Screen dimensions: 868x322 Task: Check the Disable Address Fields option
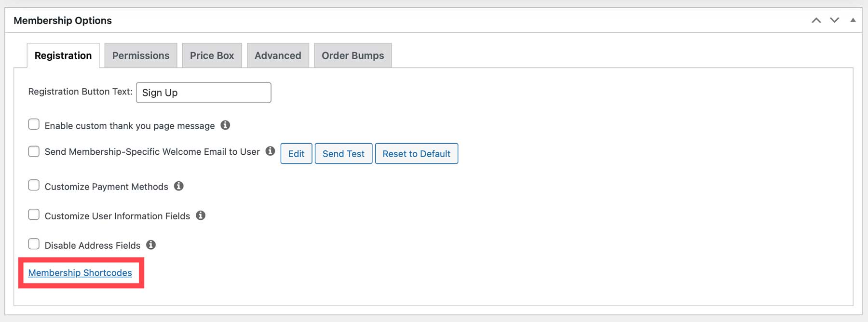34,244
